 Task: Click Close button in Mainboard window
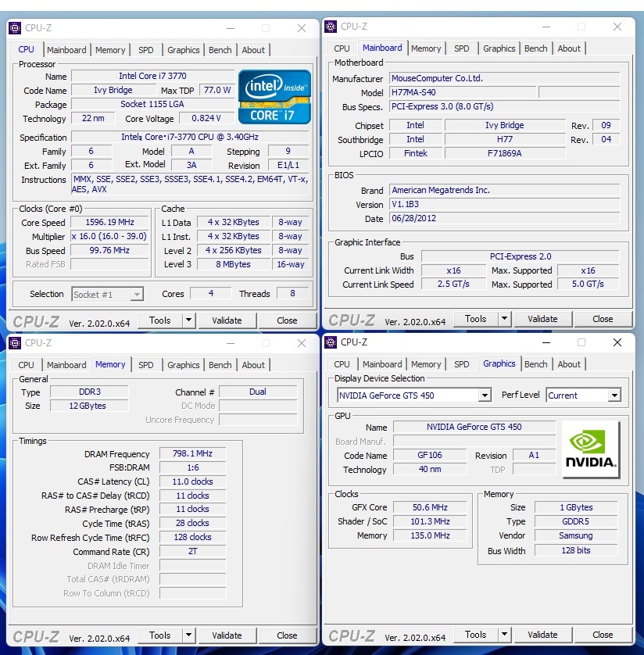coord(603,319)
